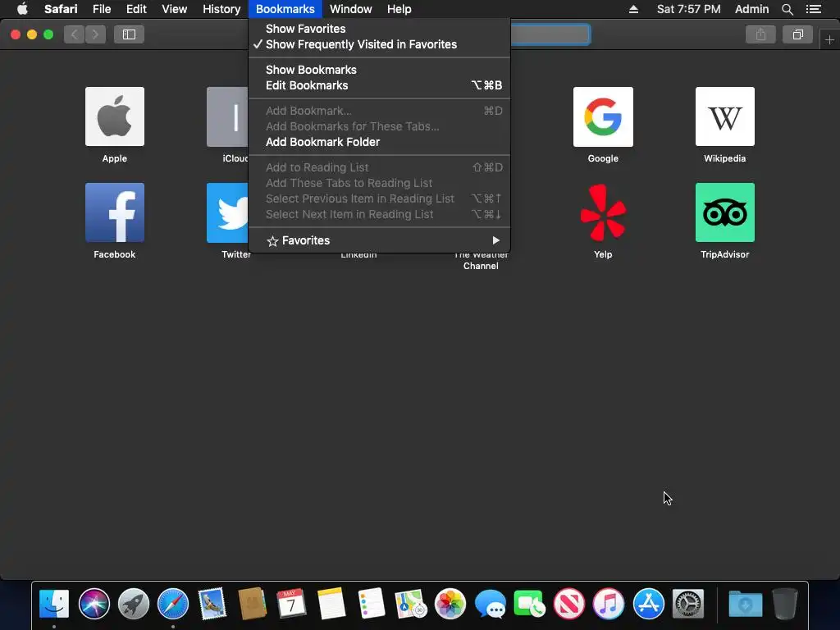Open the Help menu
Viewport: 840px width, 630px height.
[x=399, y=9]
